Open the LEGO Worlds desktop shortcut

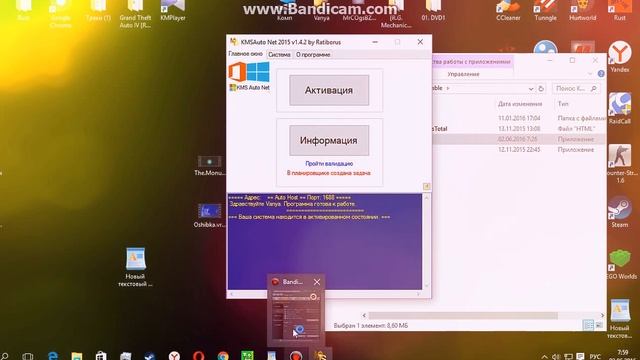point(620,264)
